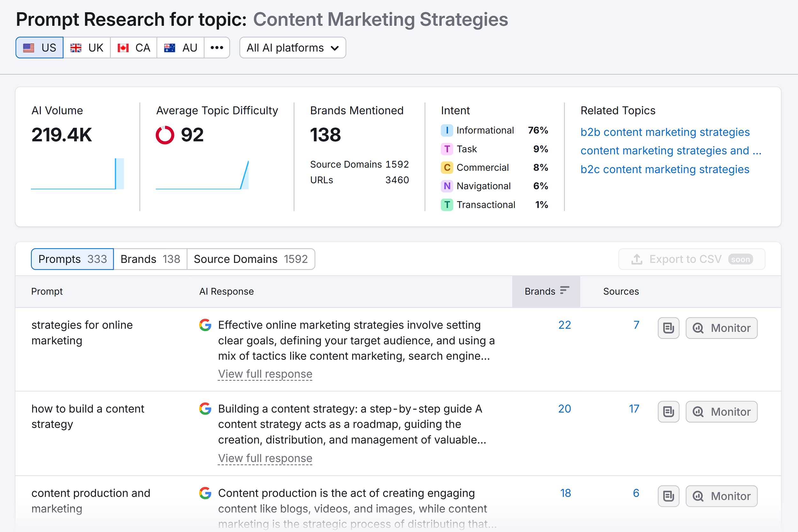Viewport: 798px width, 532px height.
Task: Sort prompts using the Brands column sort icon
Action: pos(564,290)
